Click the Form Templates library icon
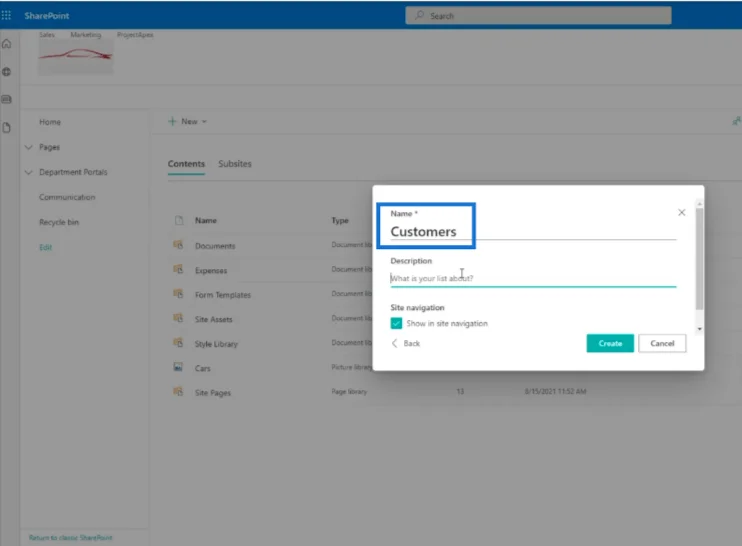742x546 pixels. tap(178, 294)
